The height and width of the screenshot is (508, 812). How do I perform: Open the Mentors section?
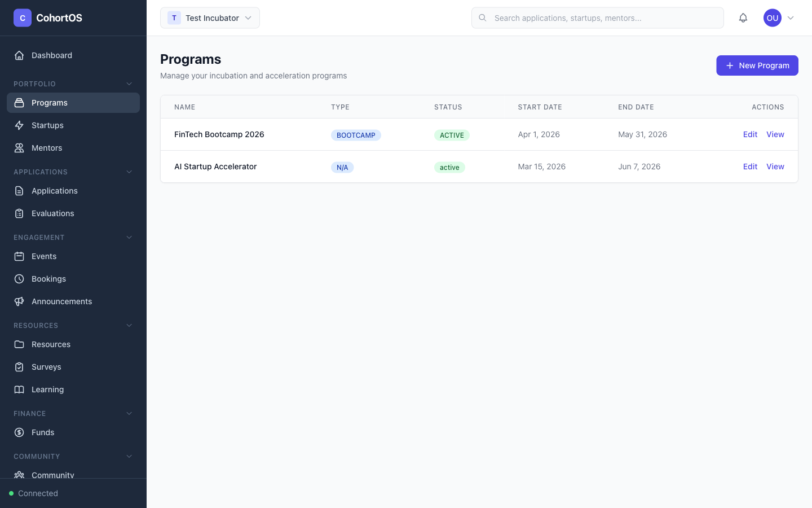point(47,148)
